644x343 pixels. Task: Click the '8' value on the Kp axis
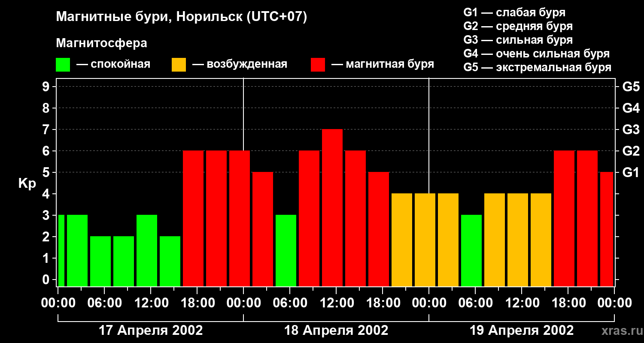(x=47, y=108)
